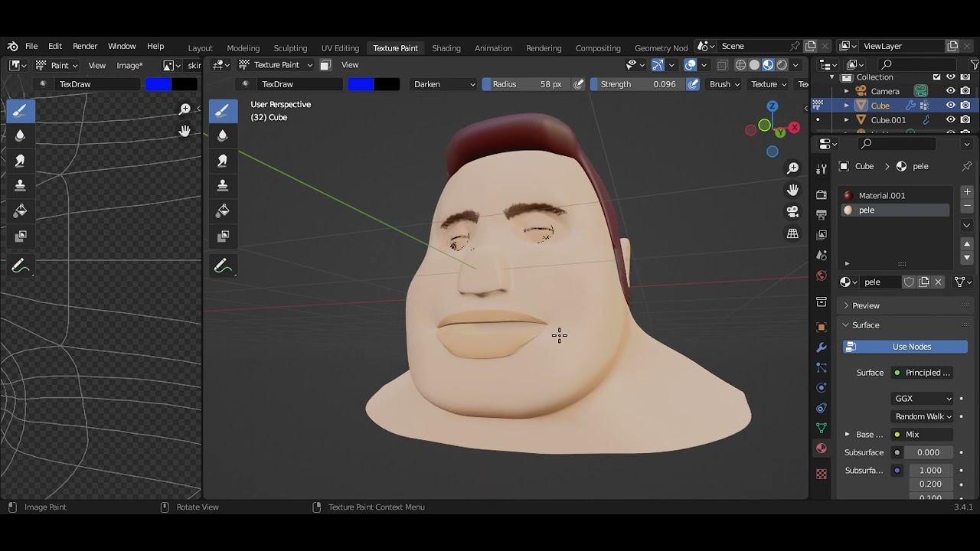Open the Image* menu in the Image Editor

pos(129,66)
